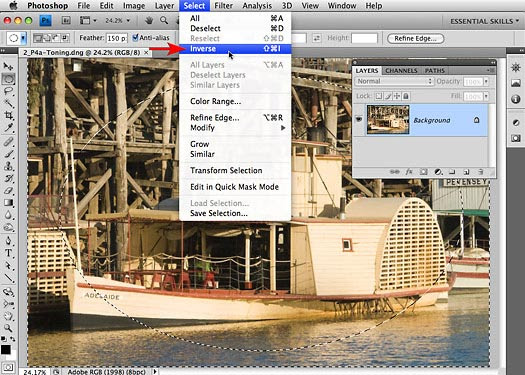Launch Bridge from the application bar
The height and width of the screenshot is (375, 525).
click(x=66, y=21)
